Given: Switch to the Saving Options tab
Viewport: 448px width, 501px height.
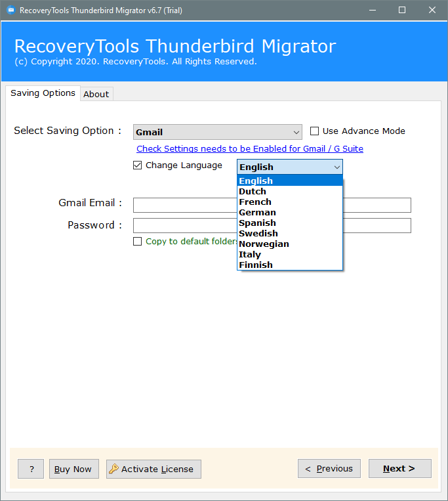Looking at the screenshot, I should tap(43, 93).
